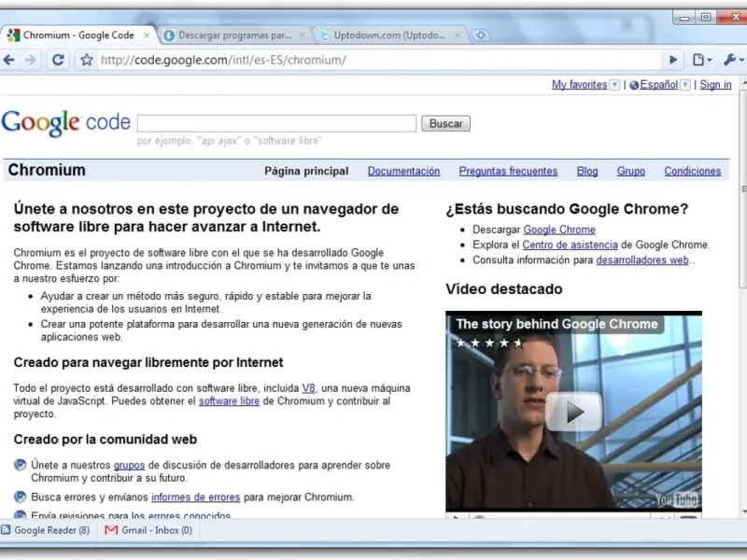Open the Google Reader (8) bookmark
Image resolution: width=747 pixels, height=560 pixels.
click(46, 530)
